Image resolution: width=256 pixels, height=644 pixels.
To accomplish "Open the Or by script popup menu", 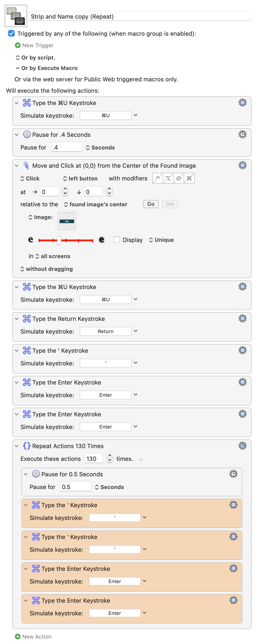I will (x=35, y=57).
